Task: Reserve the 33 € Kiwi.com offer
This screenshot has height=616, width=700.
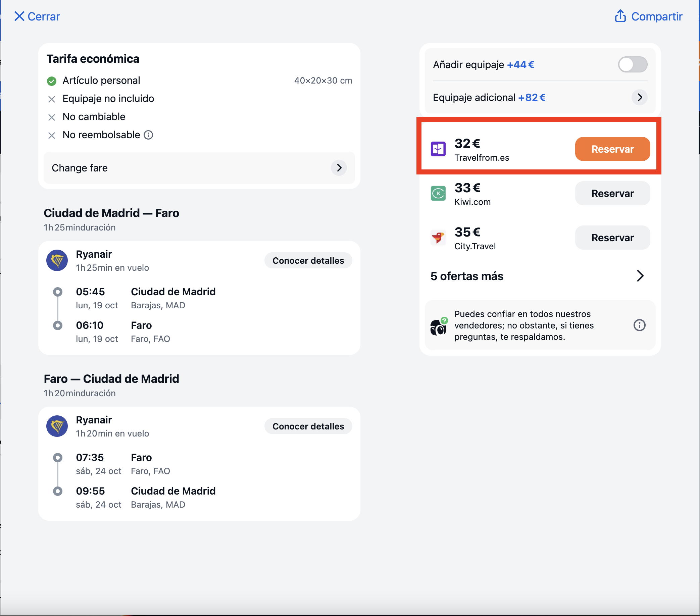Action: point(612,193)
